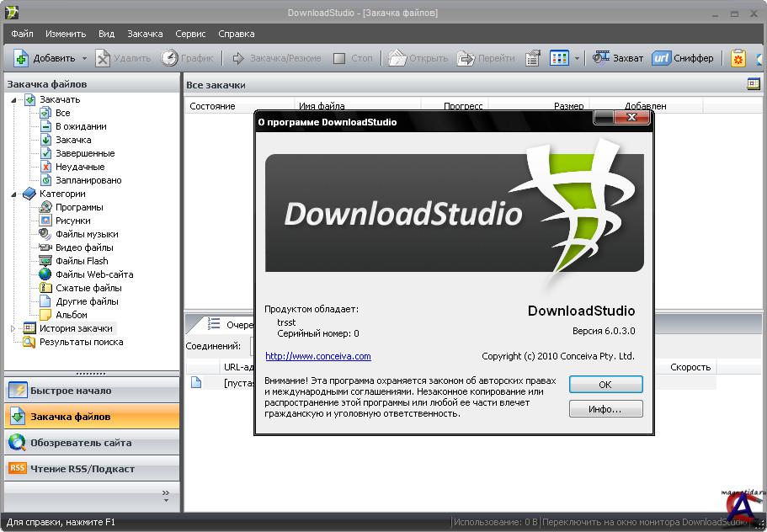
Task: Open the Сниффер URL sniffer tool
Action: click(661, 58)
